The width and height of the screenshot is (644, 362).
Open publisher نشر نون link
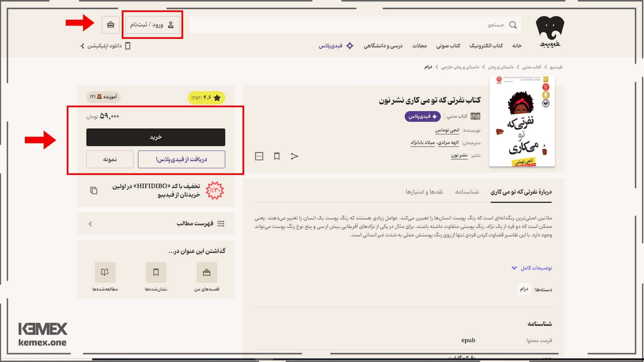[x=459, y=155]
